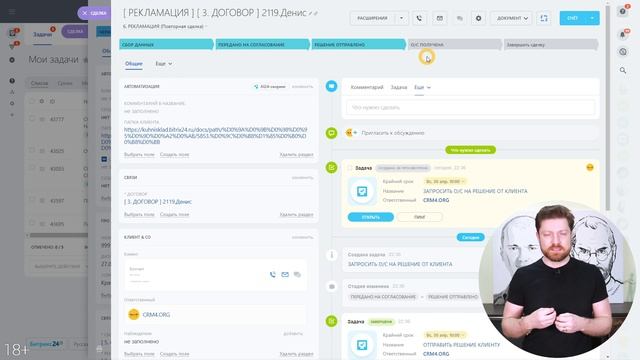The width and height of the screenshot is (640, 360).
Task: Open the deadline date dropdown in ЗАПРОСИТЬ task
Action: point(445,181)
